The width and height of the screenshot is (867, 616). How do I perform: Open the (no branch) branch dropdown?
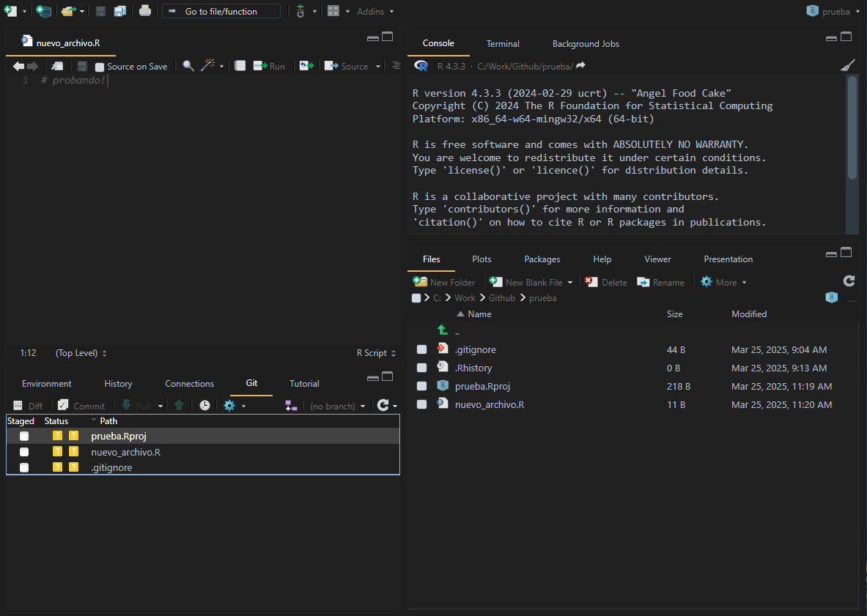tap(337, 406)
